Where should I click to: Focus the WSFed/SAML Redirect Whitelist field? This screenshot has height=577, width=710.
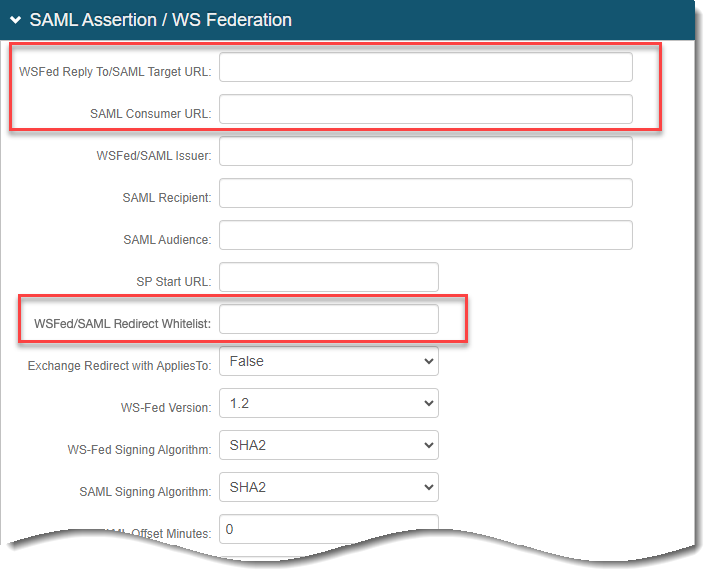pos(329,319)
